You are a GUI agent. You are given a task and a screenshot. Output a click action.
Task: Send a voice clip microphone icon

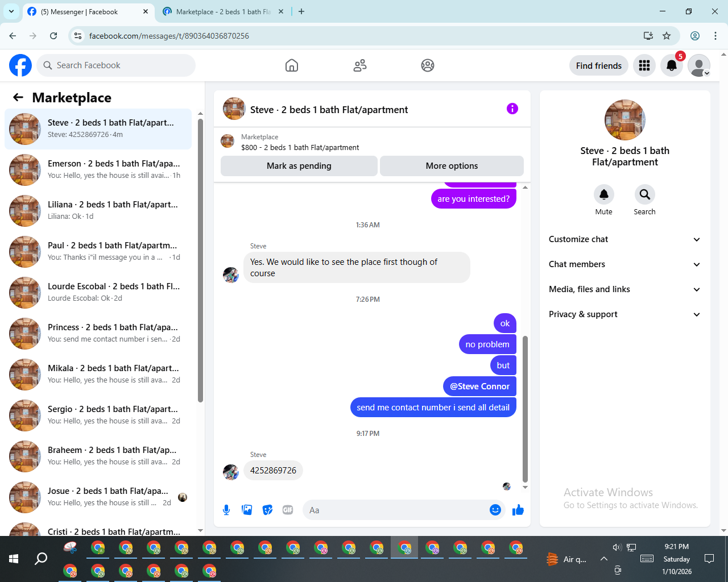click(226, 510)
